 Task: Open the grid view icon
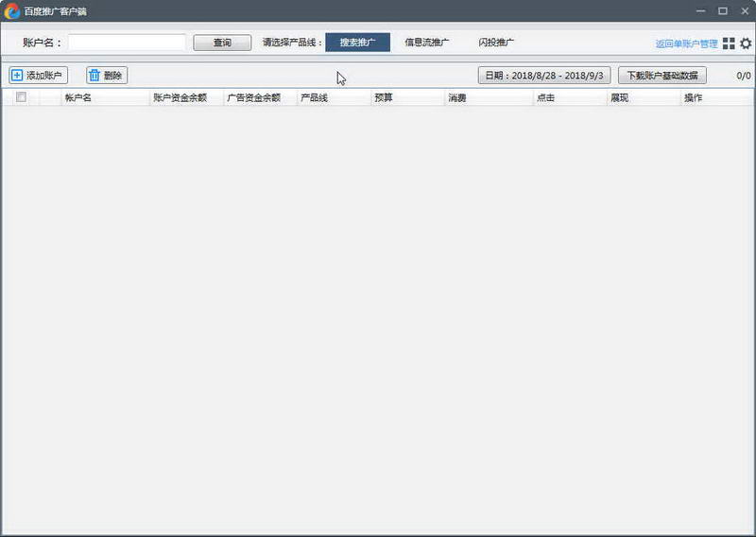[x=729, y=43]
